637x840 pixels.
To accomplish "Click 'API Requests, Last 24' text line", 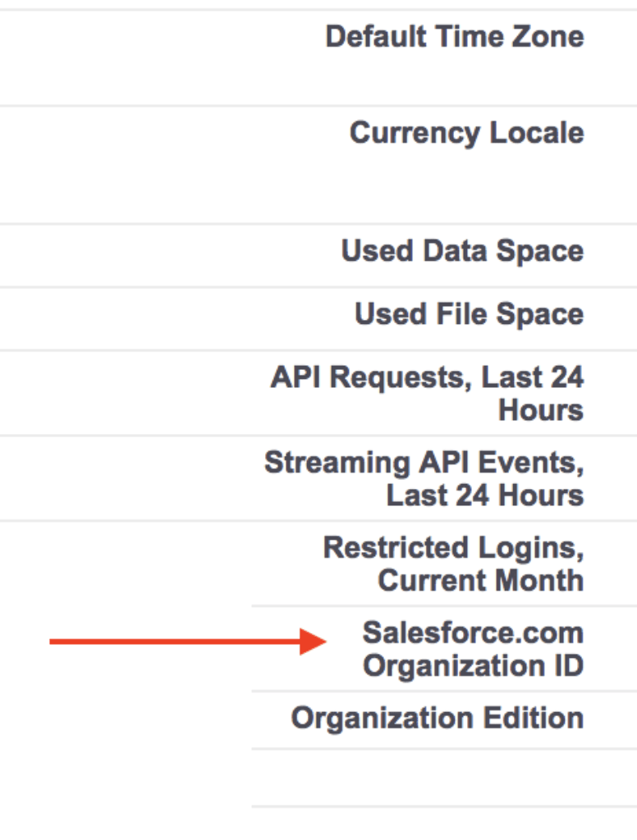I will pos(427,377).
